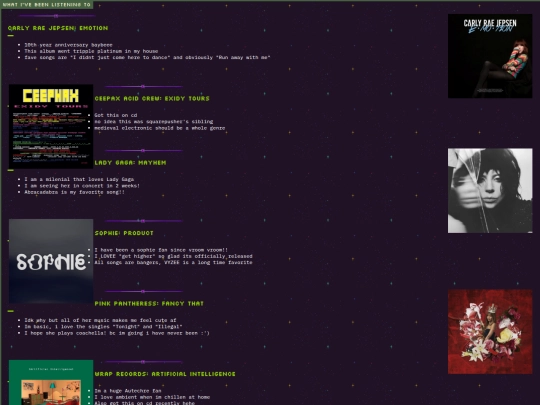Screen dimensions: 540x405
Task: Click 'sophie fan since vroom vroom!!' line
Action: click(x=161, y=250)
